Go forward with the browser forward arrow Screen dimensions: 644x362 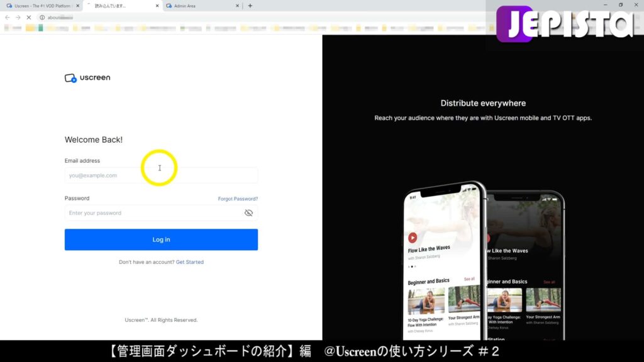[18, 17]
